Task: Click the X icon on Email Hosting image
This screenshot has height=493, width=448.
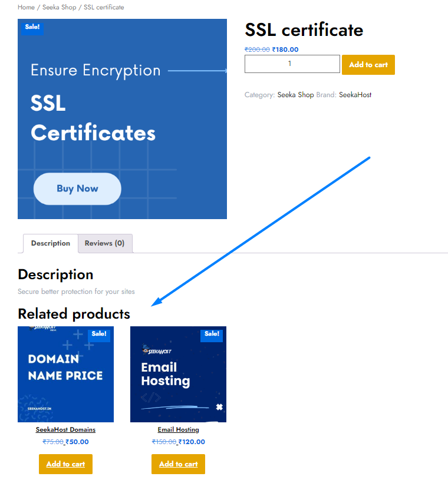Action: tap(219, 407)
